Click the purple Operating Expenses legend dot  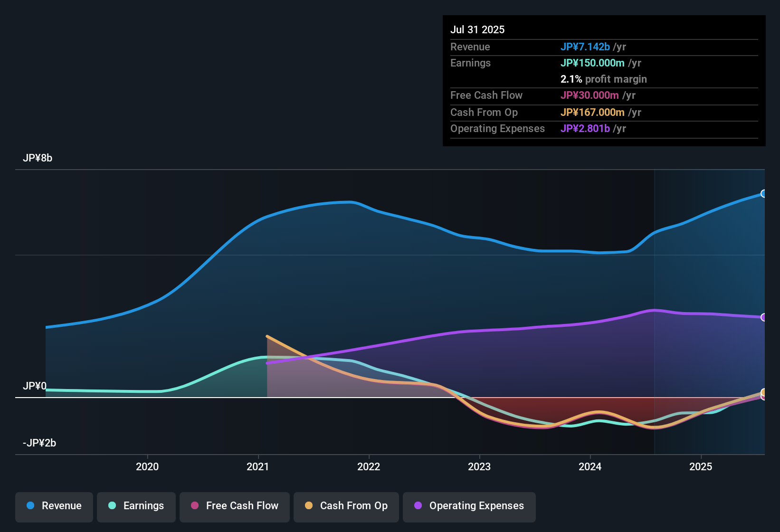(417, 506)
